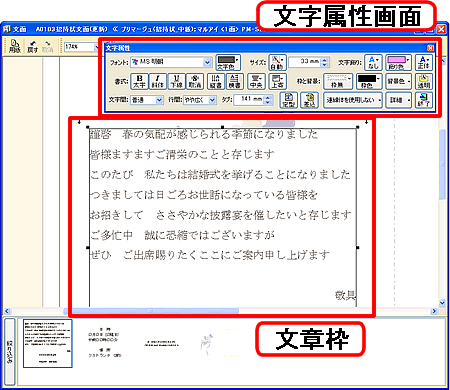450x390 pixels.
Task: Click the line starting ぜひ ご出席賜りたく
Action: click(x=209, y=255)
